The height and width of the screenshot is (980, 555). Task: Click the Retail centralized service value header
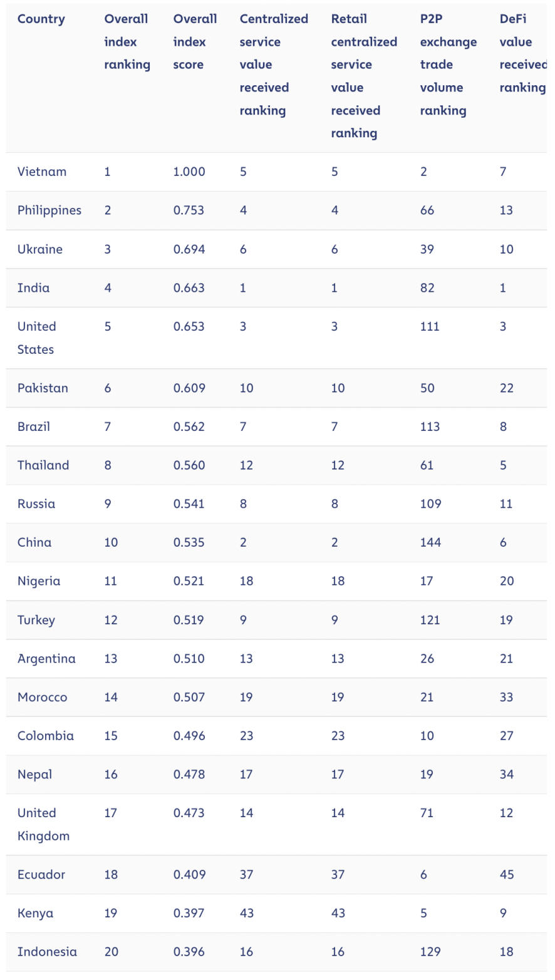(x=364, y=76)
